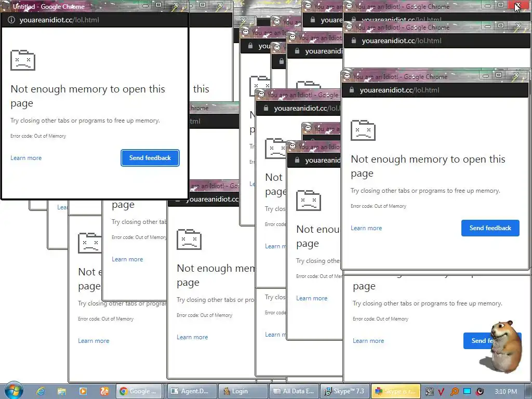Click the 3:10 PM clock
Screen dimensions: 532x399
pos(506,392)
